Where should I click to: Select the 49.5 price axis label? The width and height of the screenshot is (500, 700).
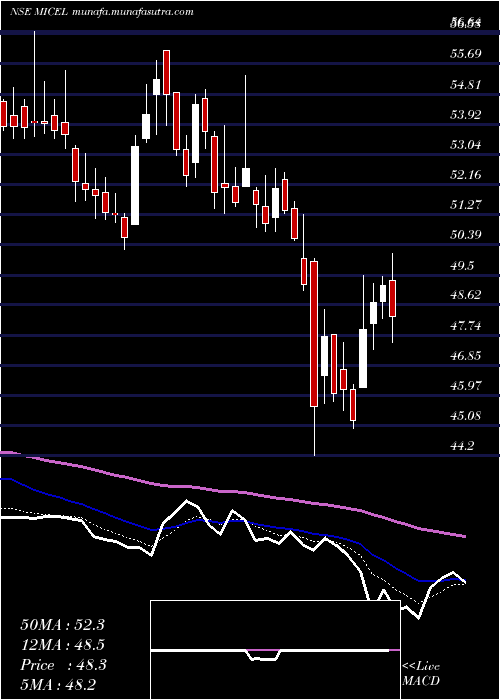point(462,265)
